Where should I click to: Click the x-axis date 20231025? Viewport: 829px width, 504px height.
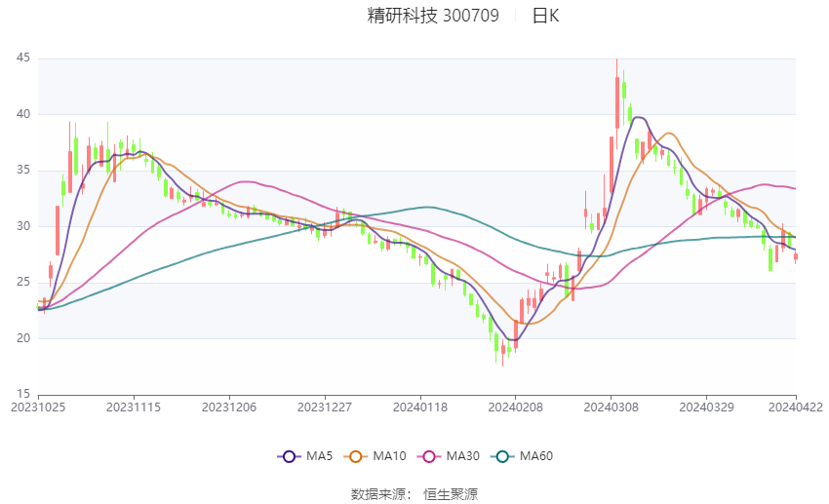click(x=38, y=407)
